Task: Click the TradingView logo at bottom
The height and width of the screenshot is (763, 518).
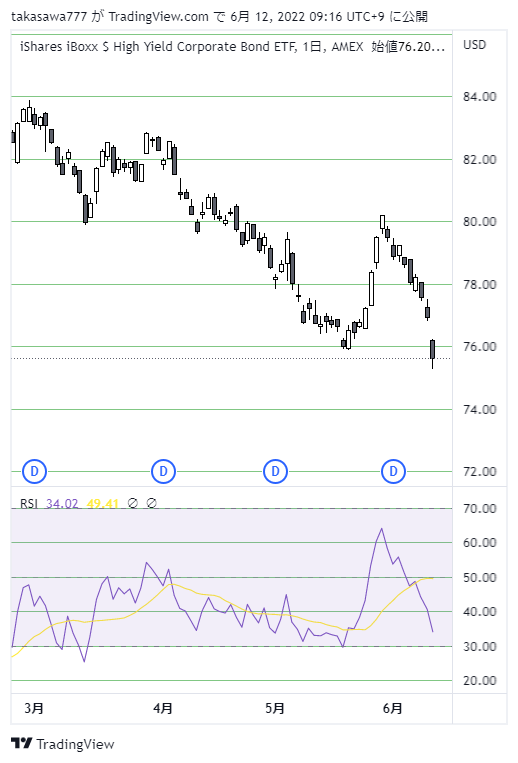Action: (63, 744)
